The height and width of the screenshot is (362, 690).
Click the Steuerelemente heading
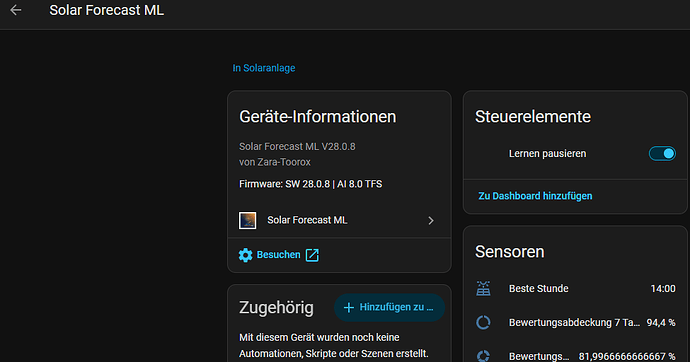[x=532, y=117]
